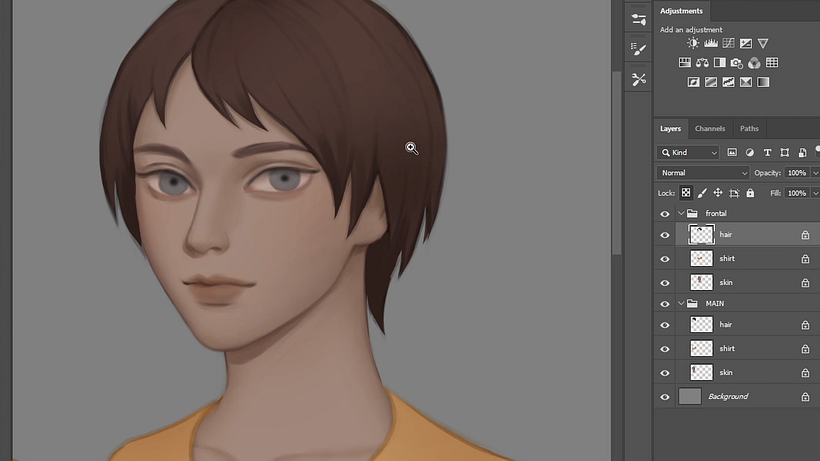
Task: Open the Tool Presets panel icon
Action: click(639, 79)
